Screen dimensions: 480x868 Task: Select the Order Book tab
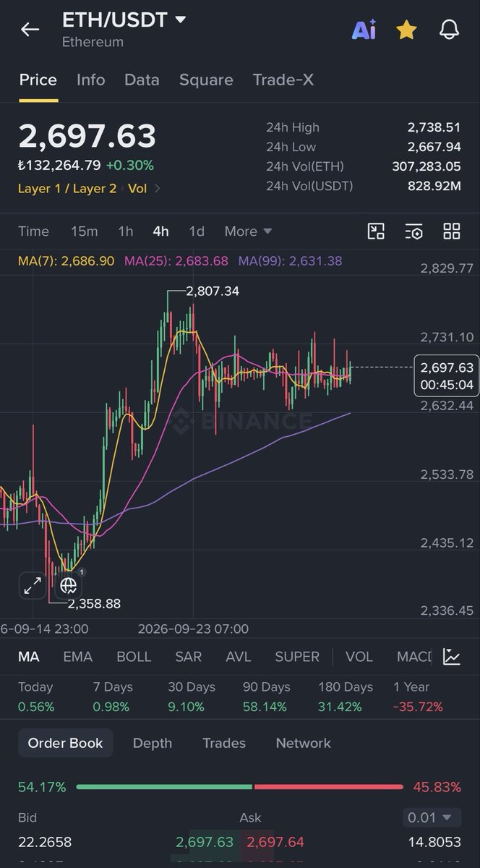pos(65,743)
